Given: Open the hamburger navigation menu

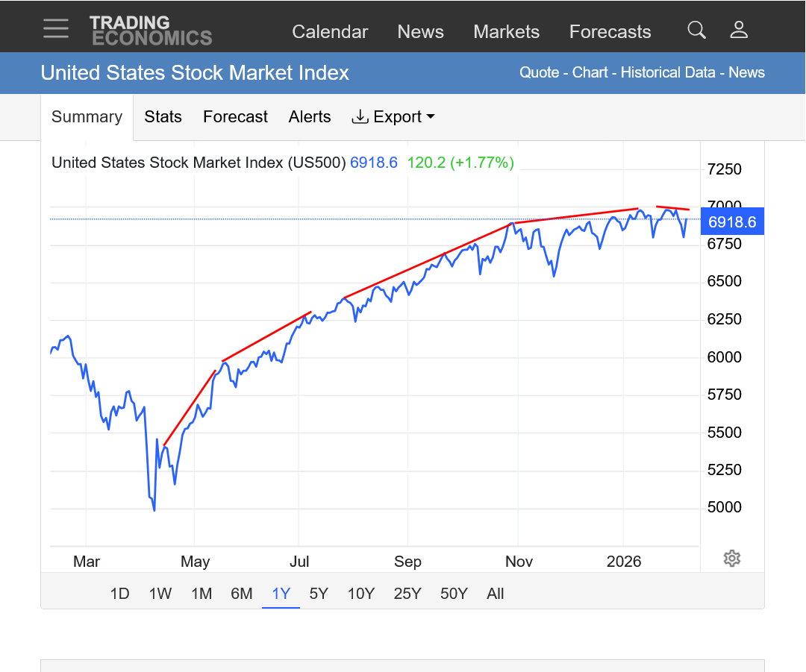Looking at the screenshot, I should click(x=56, y=29).
